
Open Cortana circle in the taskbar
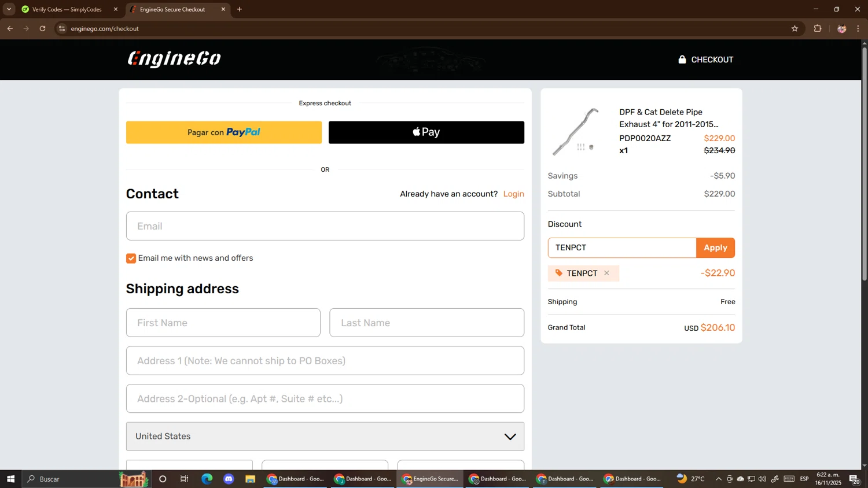pyautogui.click(x=163, y=479)
